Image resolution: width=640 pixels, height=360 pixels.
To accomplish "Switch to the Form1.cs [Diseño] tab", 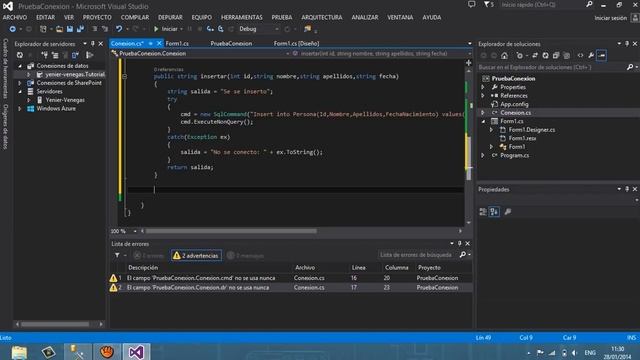I will click(x=296, y=43).
